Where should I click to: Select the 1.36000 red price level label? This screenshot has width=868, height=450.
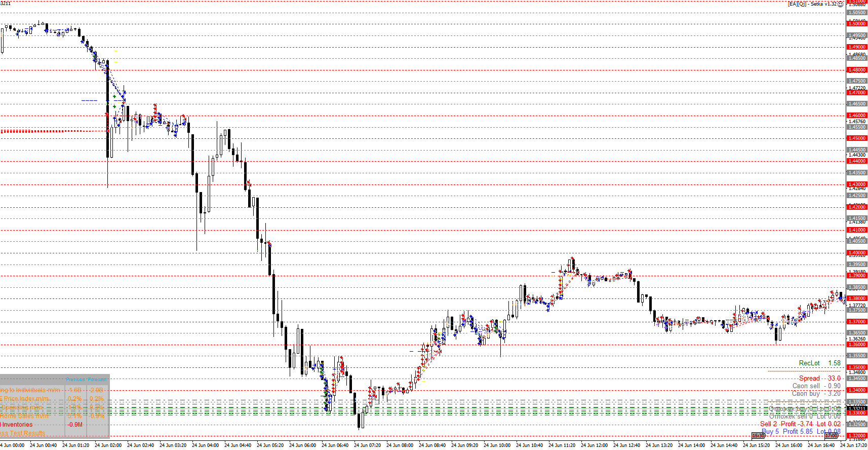point(857,345)
